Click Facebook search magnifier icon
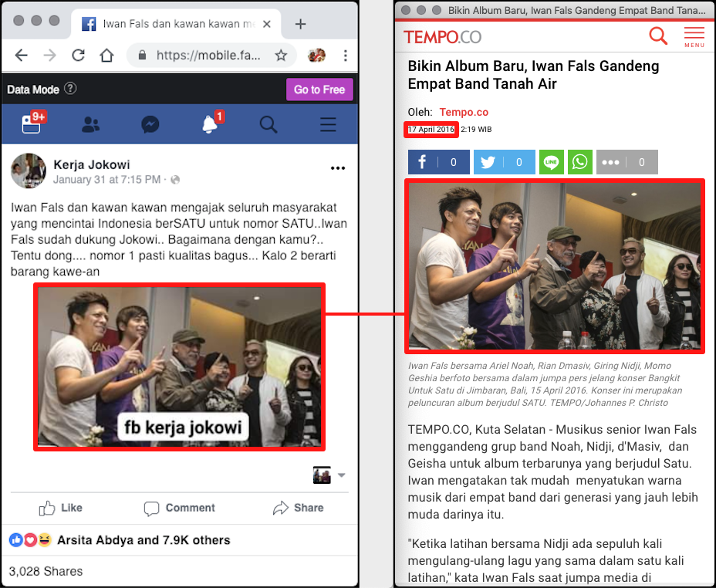 pyautogui.click(x=268, y=125)
